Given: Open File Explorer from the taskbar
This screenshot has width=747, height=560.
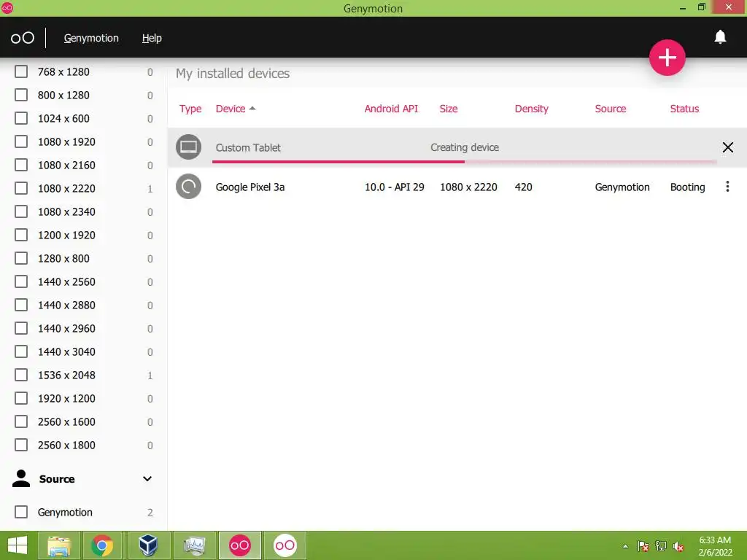Looking at the screenshot, I should [x=59, y=545].
